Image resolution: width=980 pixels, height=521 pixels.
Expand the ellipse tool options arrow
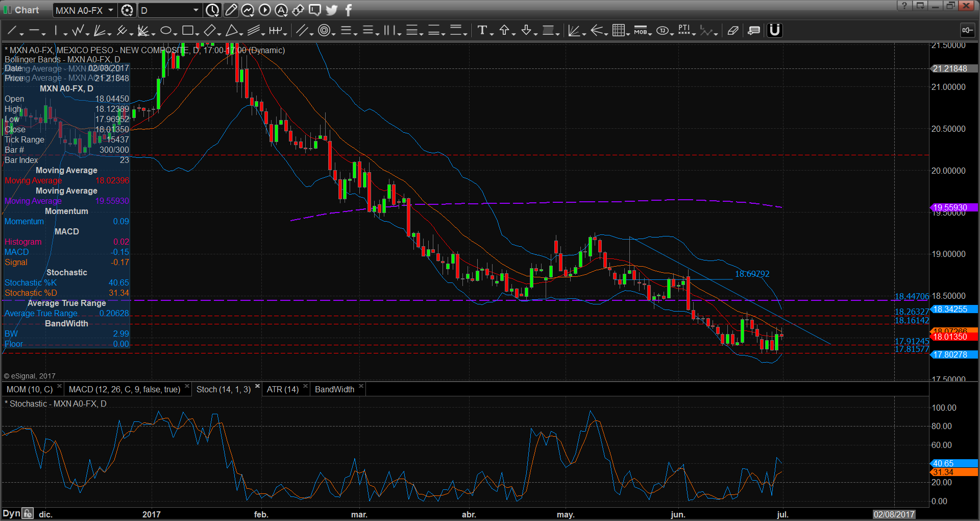[176, 34]
